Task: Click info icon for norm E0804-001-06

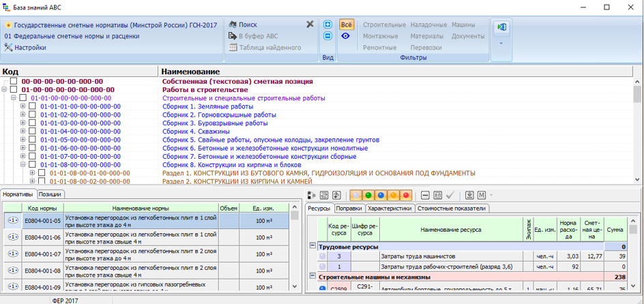Action: [14, 237]
